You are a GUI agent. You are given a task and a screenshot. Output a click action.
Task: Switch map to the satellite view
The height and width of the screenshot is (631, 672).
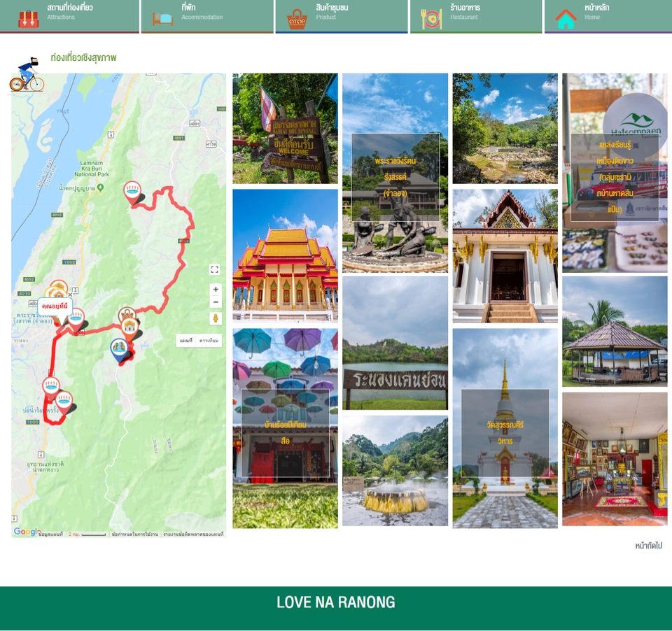point(209,341)
